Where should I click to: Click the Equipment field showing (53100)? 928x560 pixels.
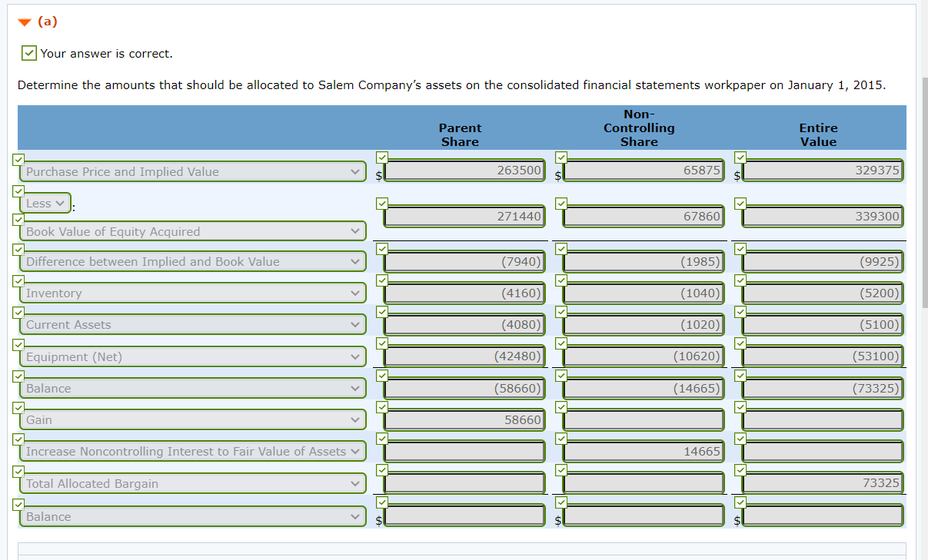tap(823, 356)
